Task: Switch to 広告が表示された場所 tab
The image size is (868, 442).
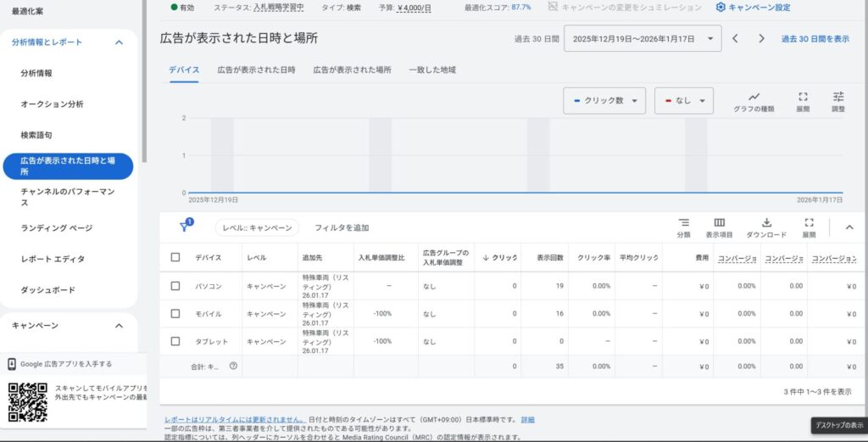Action: [x=352, y=70]
